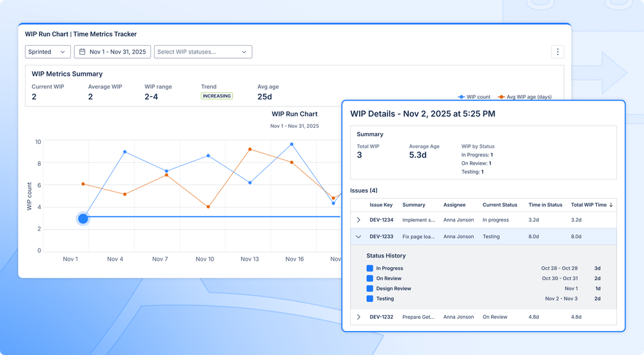Click the Current Status column header
The height and width of the screenshot is (355, 644).
point(500,205)
